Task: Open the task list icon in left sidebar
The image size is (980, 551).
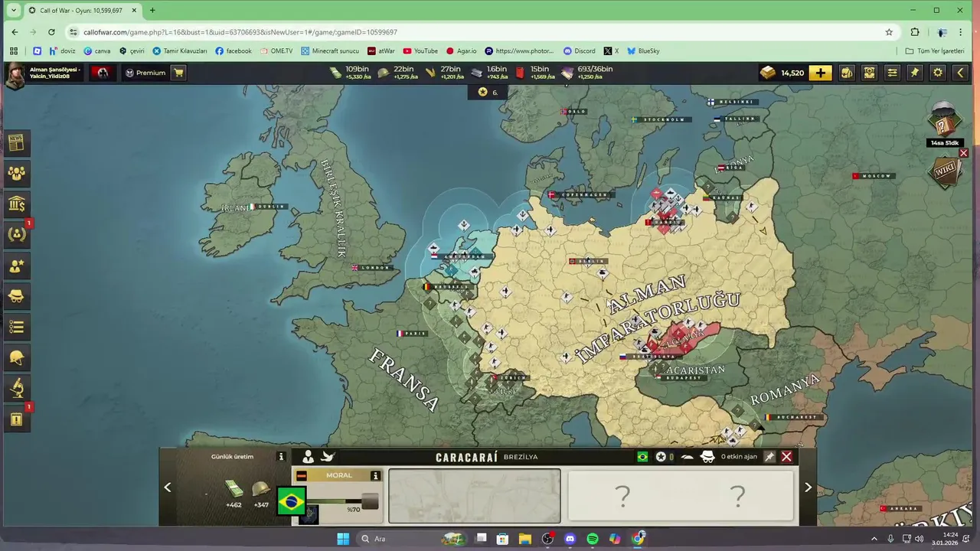Action: coord(16,327)
